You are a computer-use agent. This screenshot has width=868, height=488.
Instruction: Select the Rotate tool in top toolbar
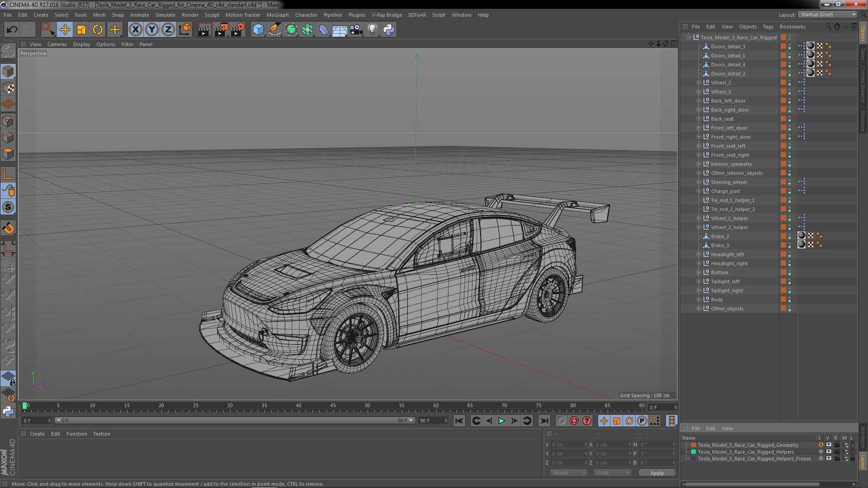point(98,30)
